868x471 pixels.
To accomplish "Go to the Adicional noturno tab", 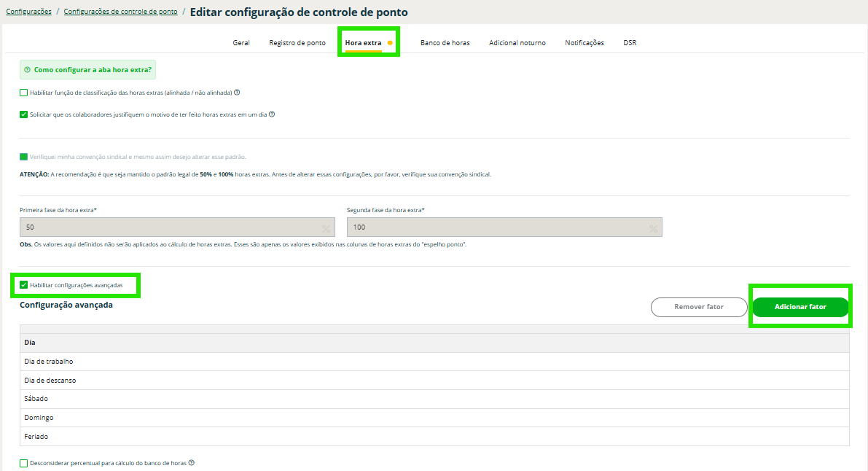I will (x=517, y=43).
